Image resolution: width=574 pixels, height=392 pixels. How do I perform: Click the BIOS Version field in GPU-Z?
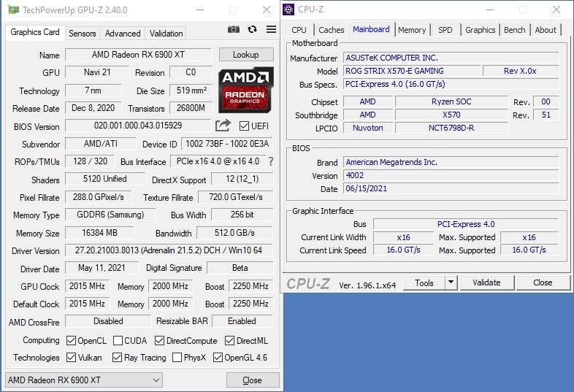click(x=138, y=126)
